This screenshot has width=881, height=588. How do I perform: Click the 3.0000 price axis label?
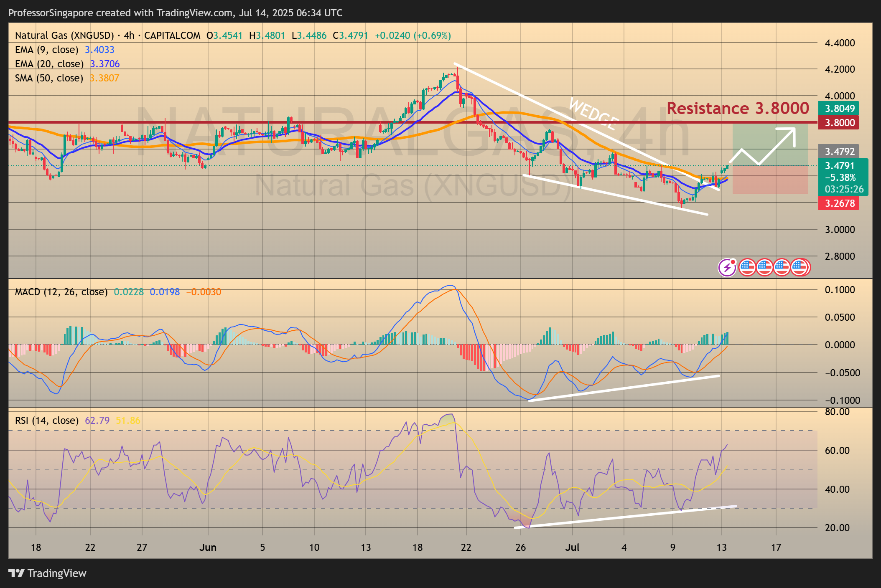click(840, 230)
